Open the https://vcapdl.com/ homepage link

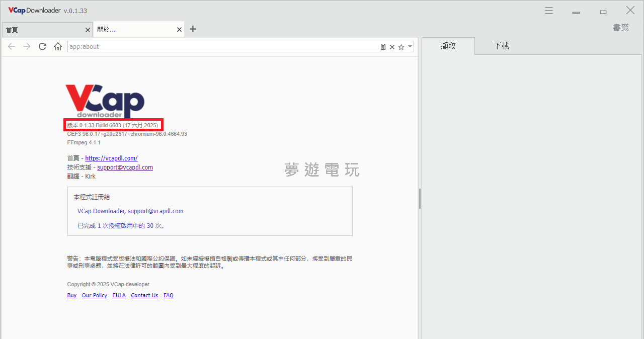click(111, 158)
